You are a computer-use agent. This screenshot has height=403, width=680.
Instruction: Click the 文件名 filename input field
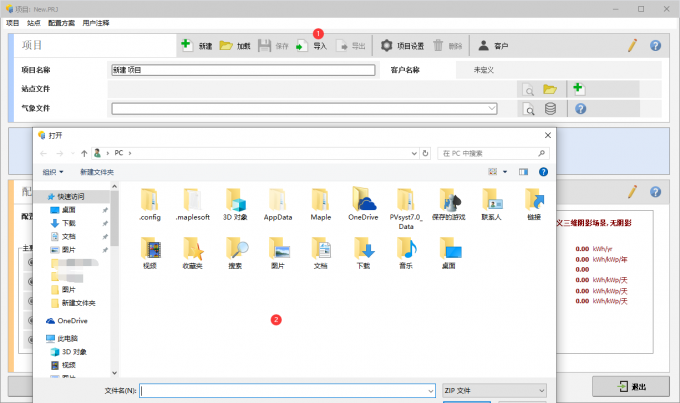tap(287, 390)
